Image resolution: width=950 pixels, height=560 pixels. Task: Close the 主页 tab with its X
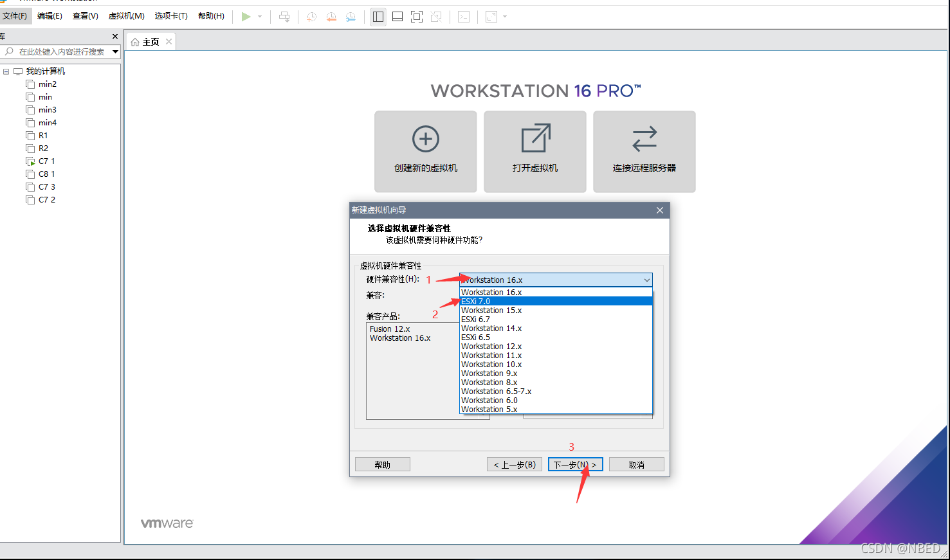click(169, 42)
